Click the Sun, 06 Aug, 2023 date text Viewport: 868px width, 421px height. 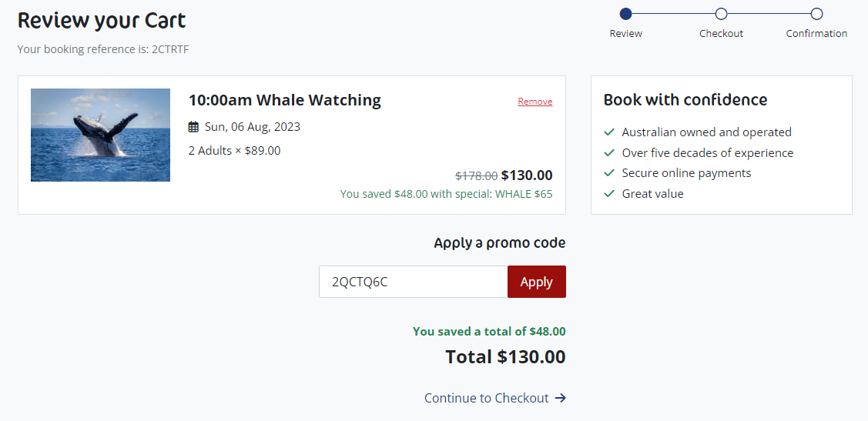253,127
